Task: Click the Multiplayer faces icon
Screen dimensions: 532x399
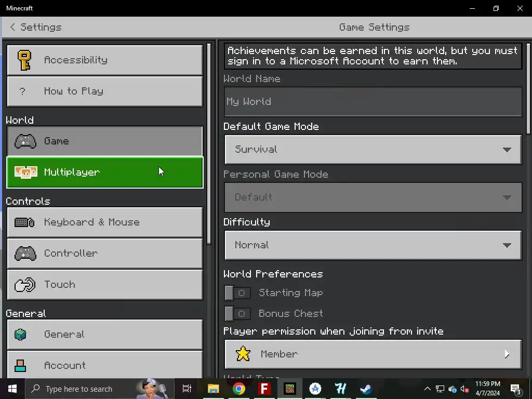Action: click(26, 172)
